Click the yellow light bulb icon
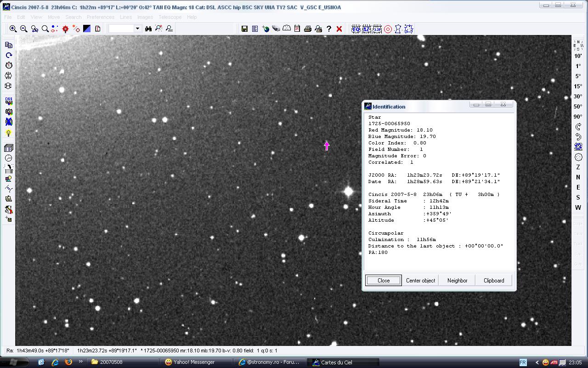 click(8, 133)
